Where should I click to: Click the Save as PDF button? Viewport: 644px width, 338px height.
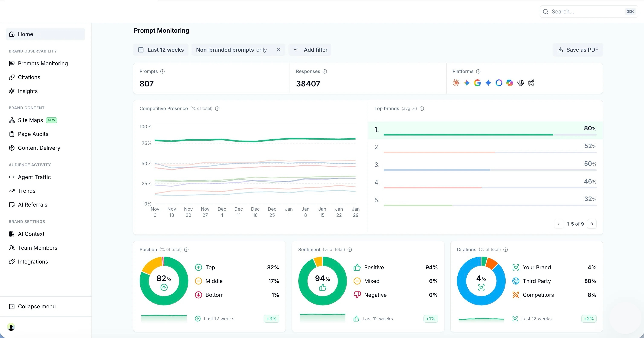click(x=578, y=50)
